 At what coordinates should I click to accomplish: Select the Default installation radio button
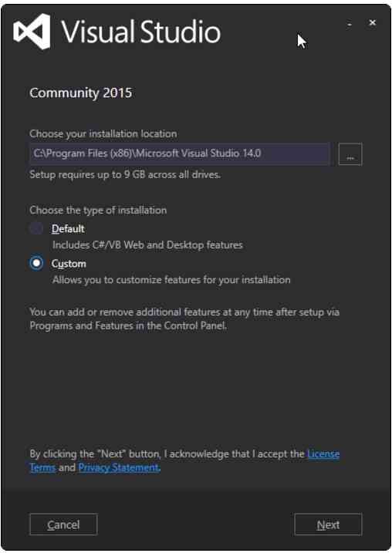[36, 228]
